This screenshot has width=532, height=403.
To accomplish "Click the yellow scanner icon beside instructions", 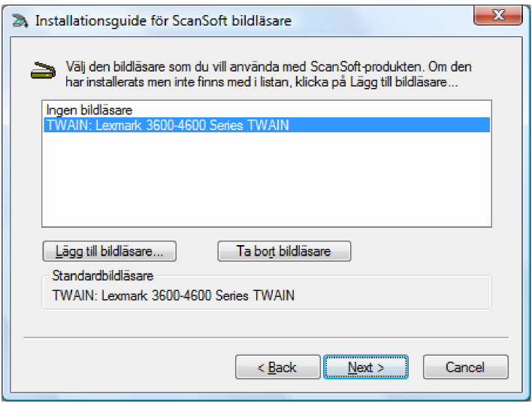I will 43,70.
